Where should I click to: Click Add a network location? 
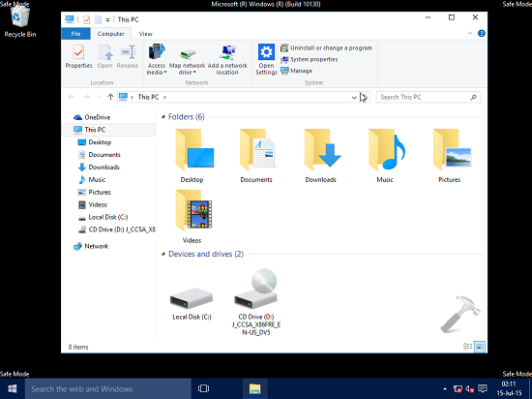click(x=227, y=60)
